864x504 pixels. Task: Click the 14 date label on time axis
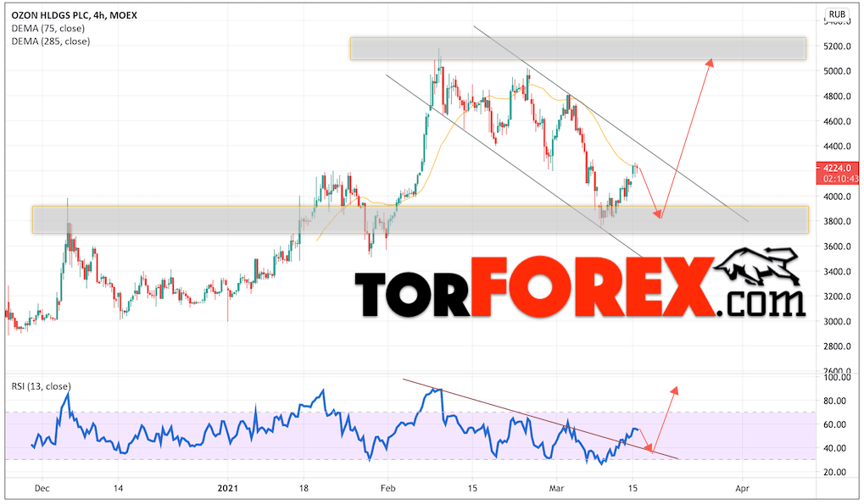[118, 488]
